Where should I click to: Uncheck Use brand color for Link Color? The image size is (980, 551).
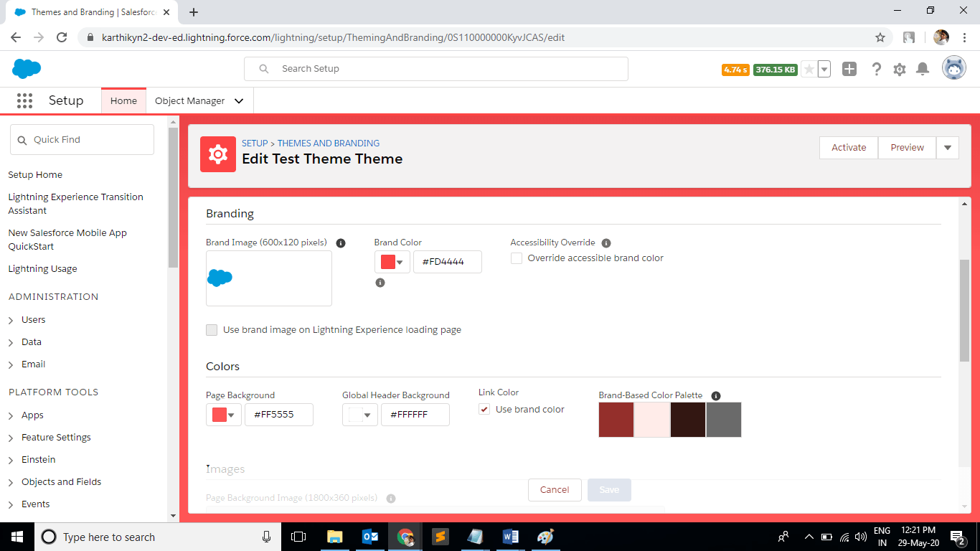point(484,409)
